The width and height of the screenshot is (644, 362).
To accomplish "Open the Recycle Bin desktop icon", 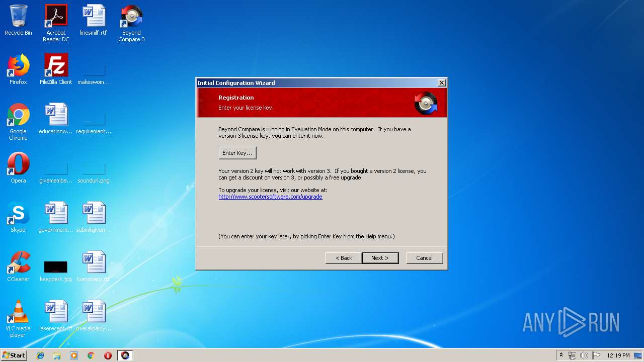I will 18,20.
